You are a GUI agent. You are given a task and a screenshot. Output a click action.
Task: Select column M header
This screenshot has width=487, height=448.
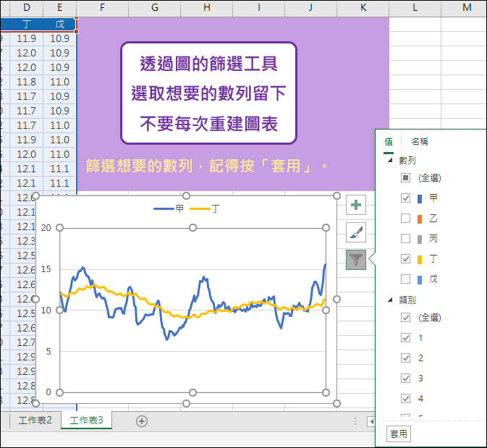pyautogui.click(x=465, y=8)
